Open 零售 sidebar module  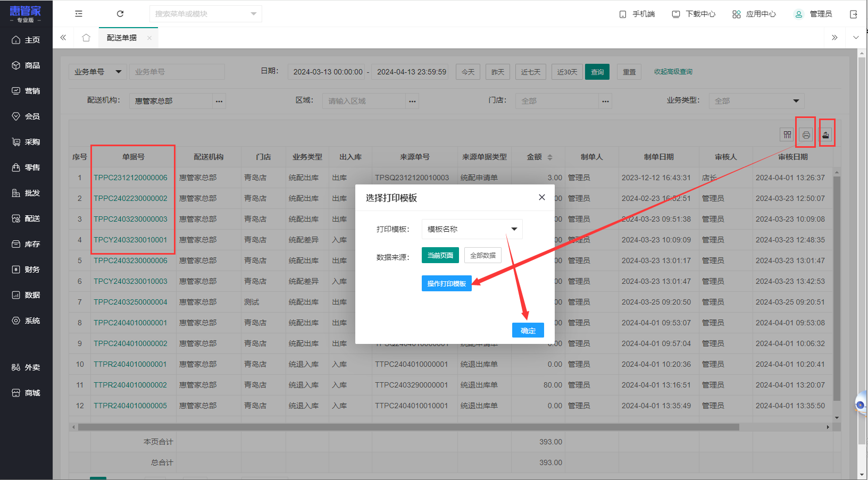coord(26,167)
